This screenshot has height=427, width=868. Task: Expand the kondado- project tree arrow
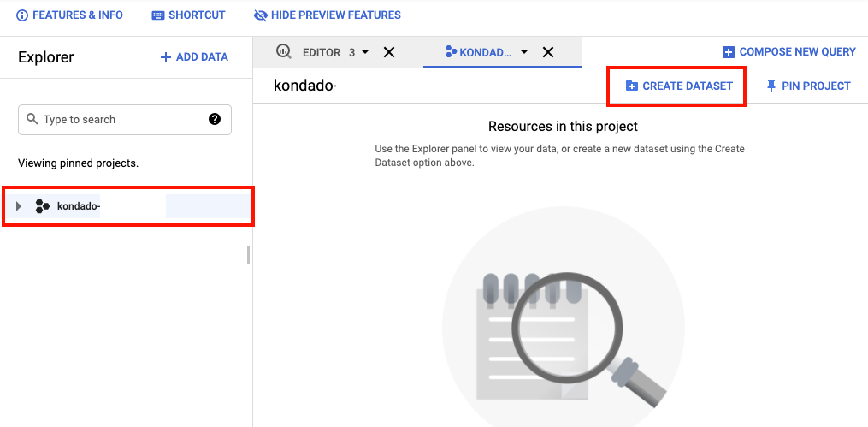click(x=20, y=206)
